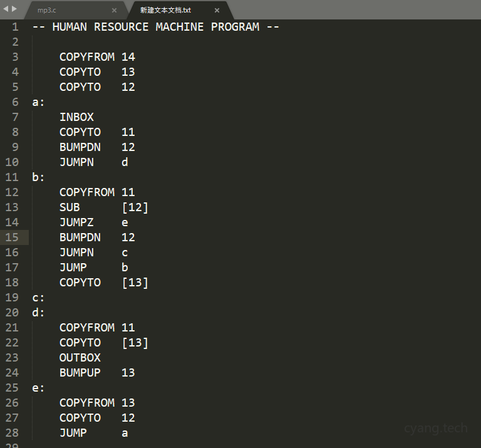This screenshot has width=481, height=448.
Task: Click the label e: on line 25
Action: pos(38,388)
